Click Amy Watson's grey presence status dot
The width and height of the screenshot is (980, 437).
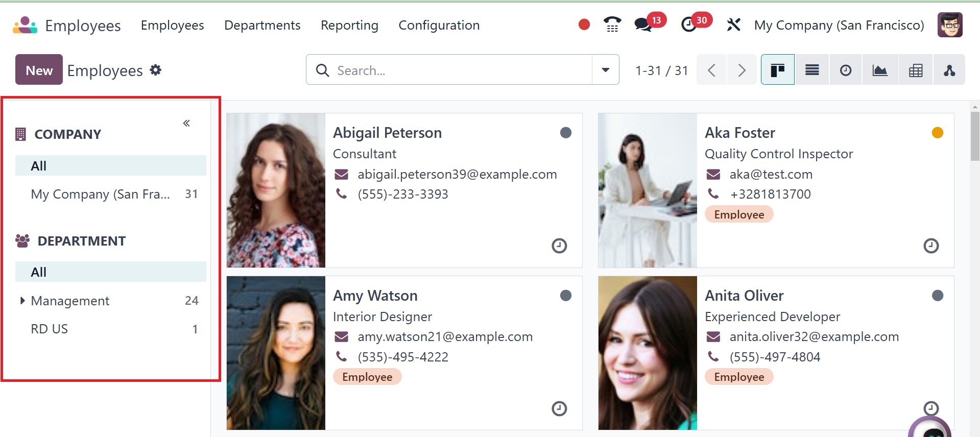point(566,296)
